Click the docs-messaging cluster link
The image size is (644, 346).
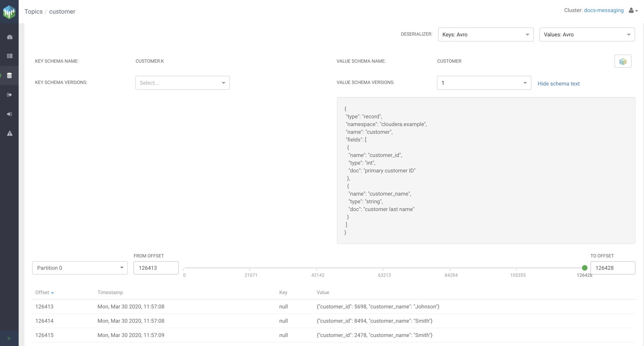click(603, 10)
